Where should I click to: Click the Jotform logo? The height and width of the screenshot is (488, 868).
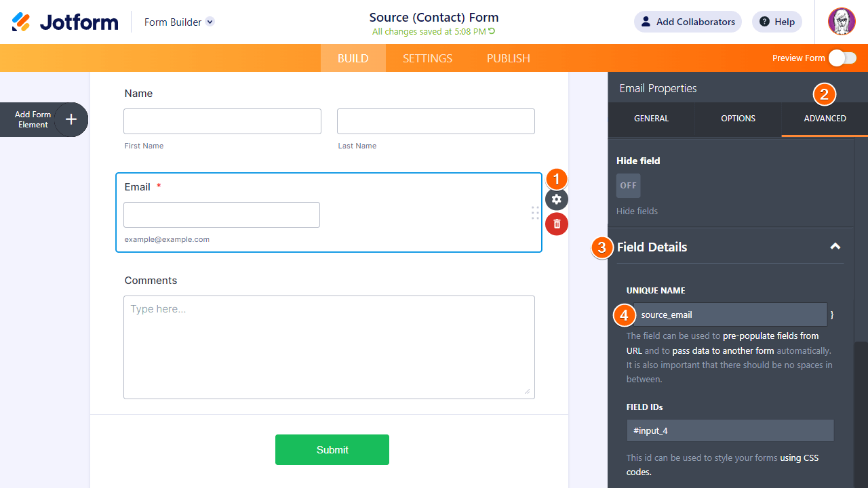pyautogui.click(x=65, y=22)
